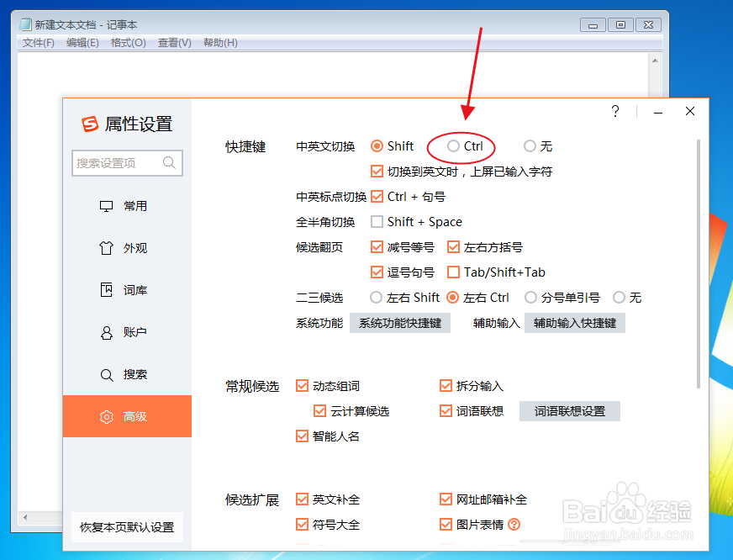Open 词语联想设置

570,410
